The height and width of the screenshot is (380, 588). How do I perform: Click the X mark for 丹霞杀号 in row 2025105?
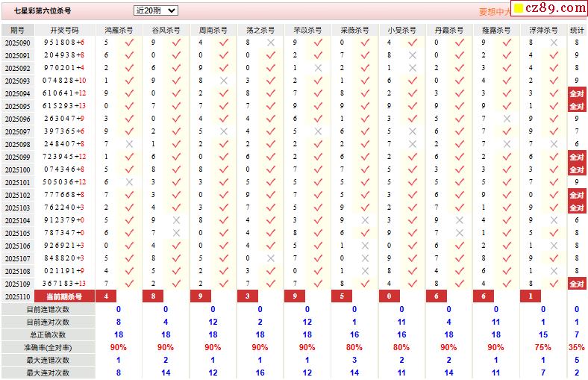coord(460,233)
